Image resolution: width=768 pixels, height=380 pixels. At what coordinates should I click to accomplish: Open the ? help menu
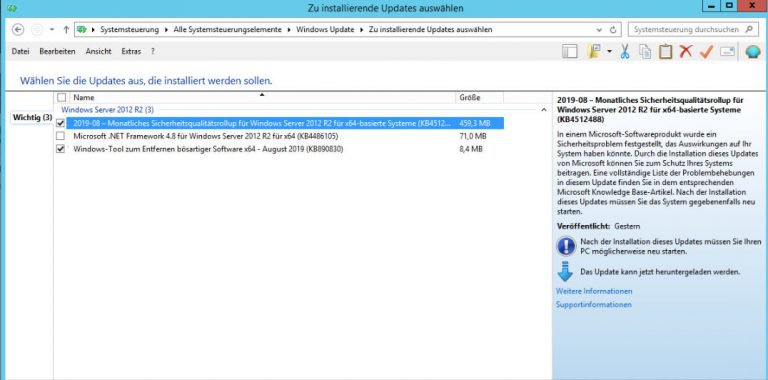click(x=153, y=51)
